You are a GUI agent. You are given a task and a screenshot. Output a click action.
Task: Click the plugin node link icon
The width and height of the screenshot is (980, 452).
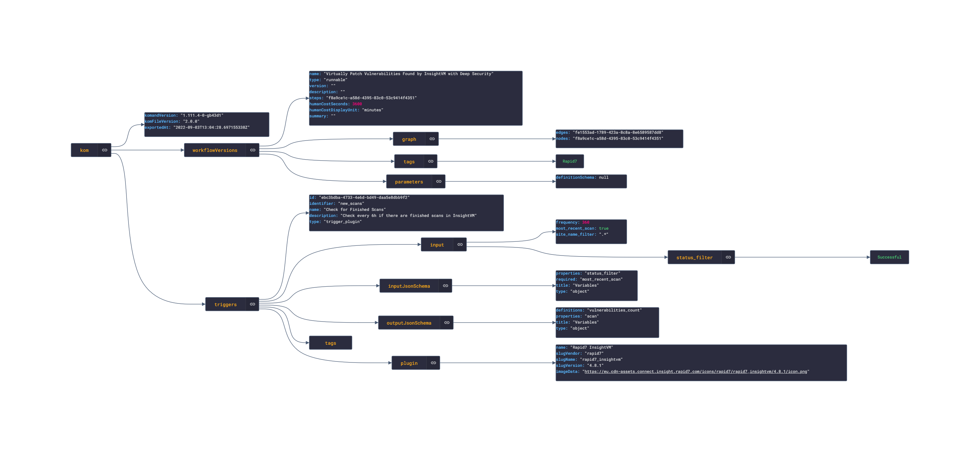(x=433, y=363)
